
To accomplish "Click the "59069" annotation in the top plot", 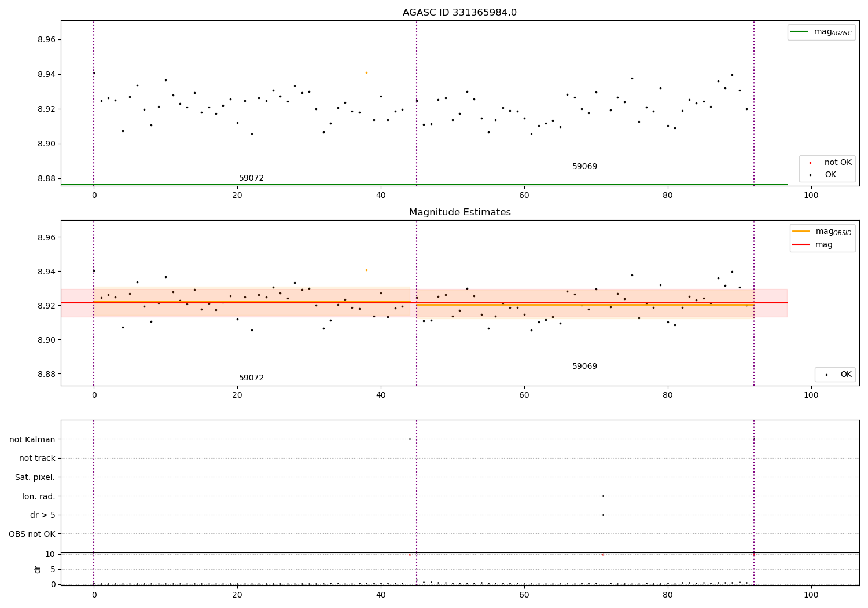I will (x=584, y=167).
